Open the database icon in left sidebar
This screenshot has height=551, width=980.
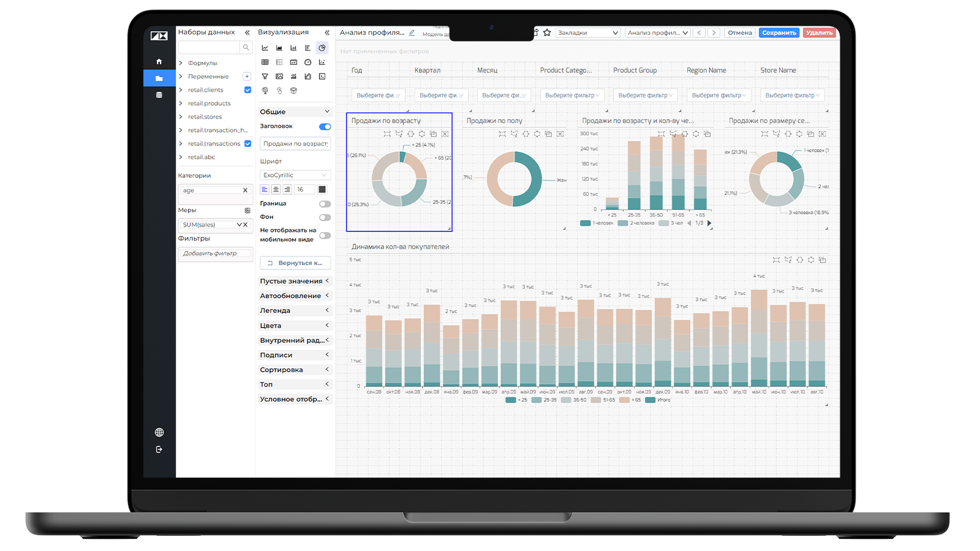[159, 95]
